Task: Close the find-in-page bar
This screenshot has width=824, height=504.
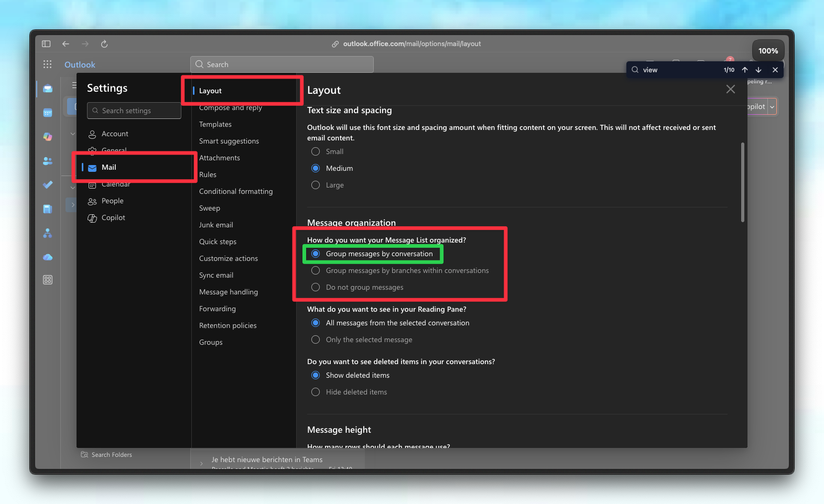Action: point(775,70)
